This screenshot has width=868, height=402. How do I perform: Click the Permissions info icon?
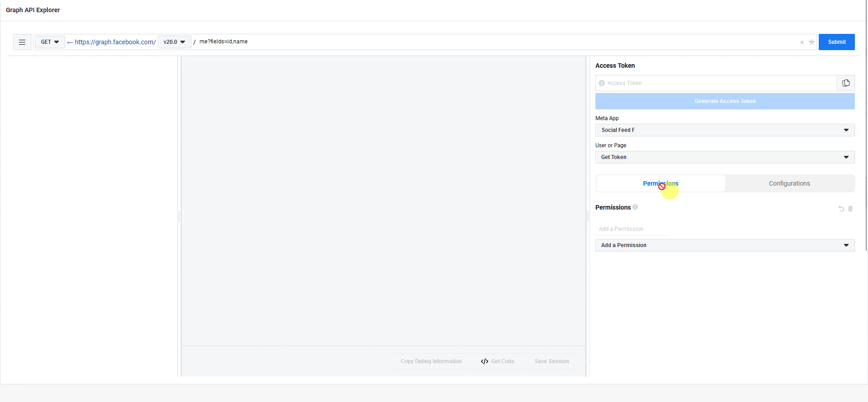[635, 207]
